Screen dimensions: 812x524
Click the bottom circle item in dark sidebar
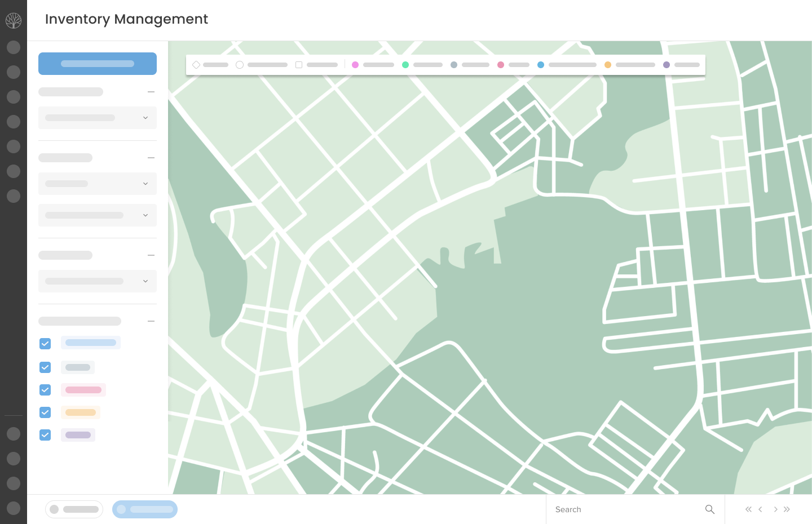14,508
